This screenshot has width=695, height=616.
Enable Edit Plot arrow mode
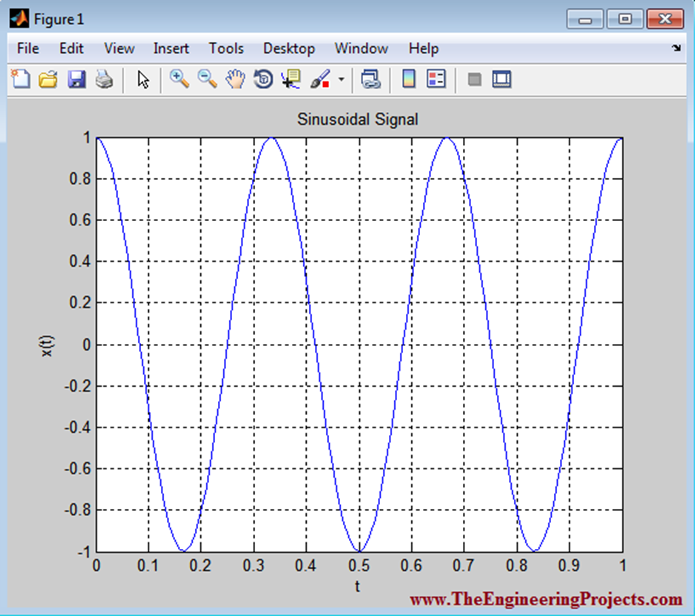pos(143,79)
